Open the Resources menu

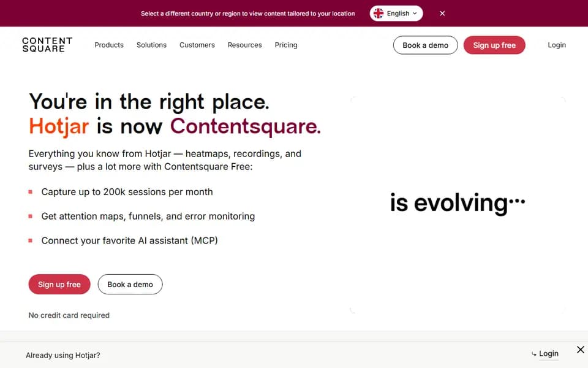pos(244,45)
